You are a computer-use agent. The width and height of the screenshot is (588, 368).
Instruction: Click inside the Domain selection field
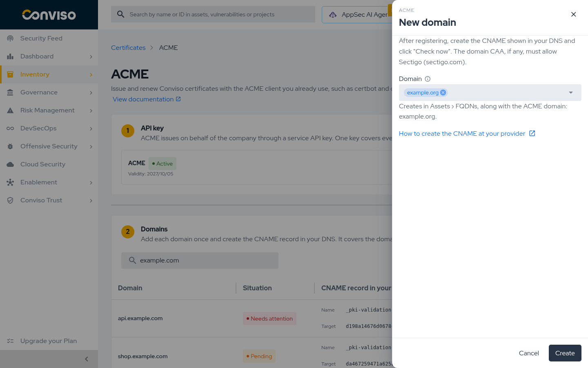click(490, 92)
